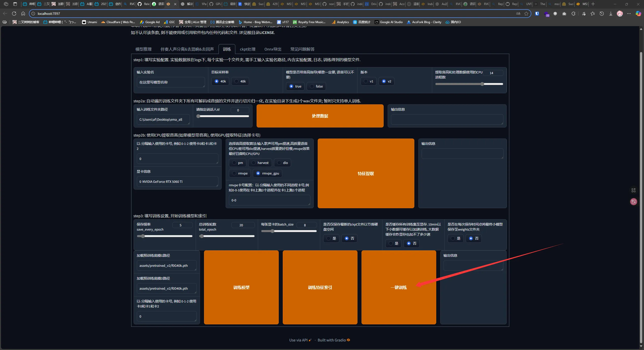This screenshot has width=644, height=350.
Task: Open the Downloads arrow icon
Action: [611, 14]
